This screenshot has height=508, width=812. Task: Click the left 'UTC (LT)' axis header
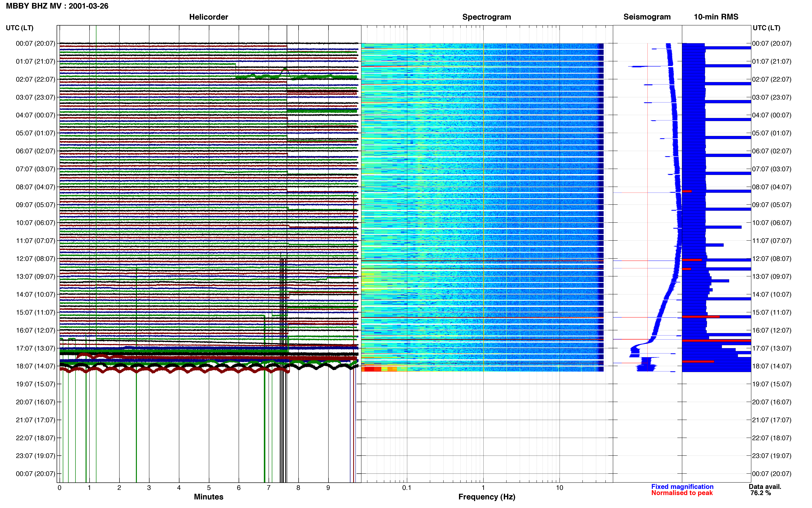pyautogui.click(x=19, y=28)
